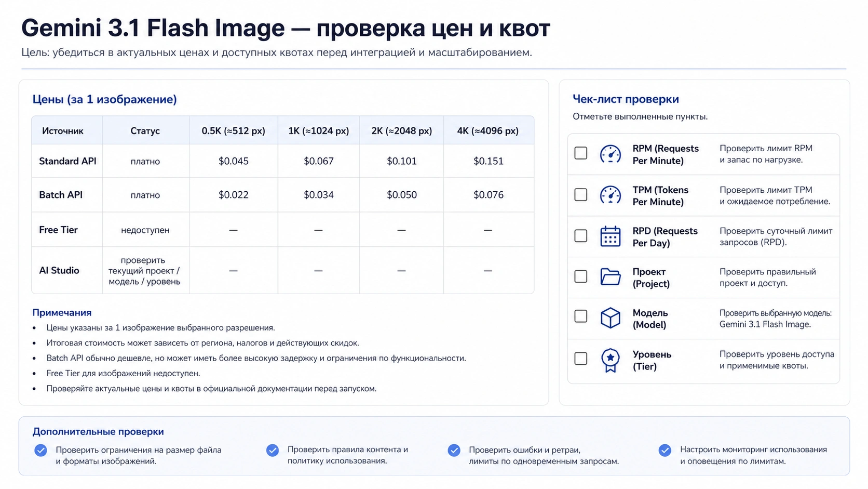
Task: Click the $0.101 price cell
Action: point(402,161)
